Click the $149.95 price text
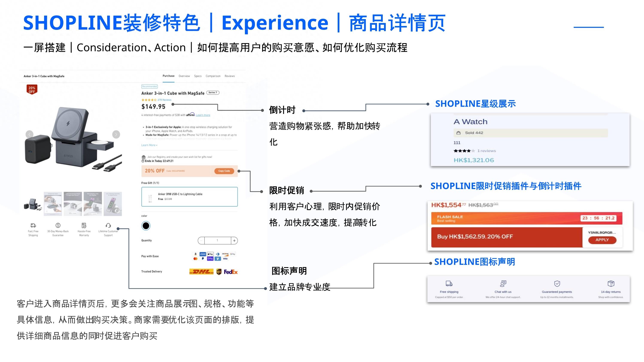Image resolution: width=644 pixels, height=362 pixels. (x=153, y=107)
